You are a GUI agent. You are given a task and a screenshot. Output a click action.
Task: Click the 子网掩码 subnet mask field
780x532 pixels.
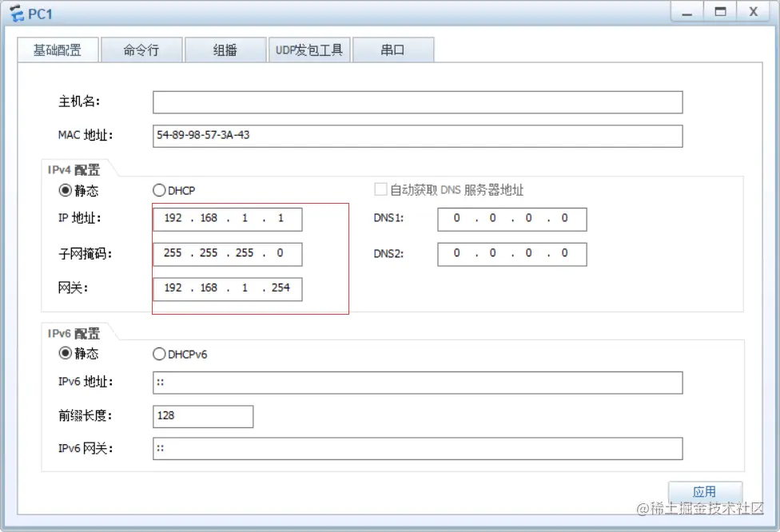(x=227, y=253)
